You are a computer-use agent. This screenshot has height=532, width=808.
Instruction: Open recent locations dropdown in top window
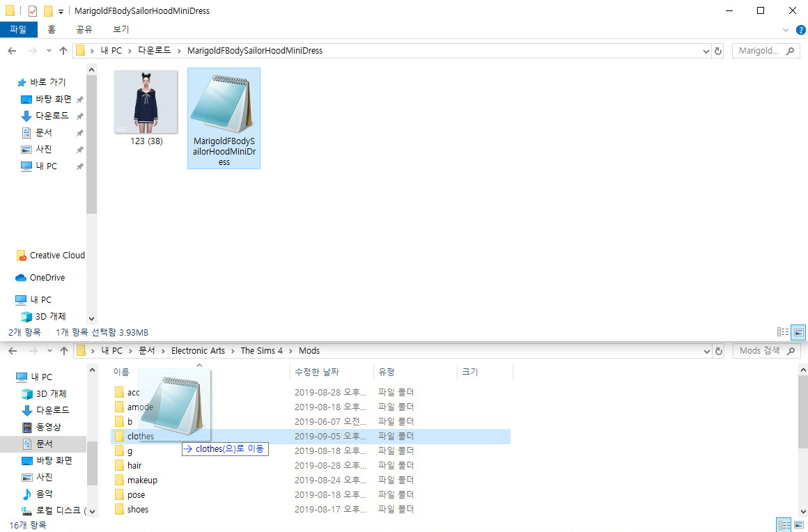click(x=49, y=50)
